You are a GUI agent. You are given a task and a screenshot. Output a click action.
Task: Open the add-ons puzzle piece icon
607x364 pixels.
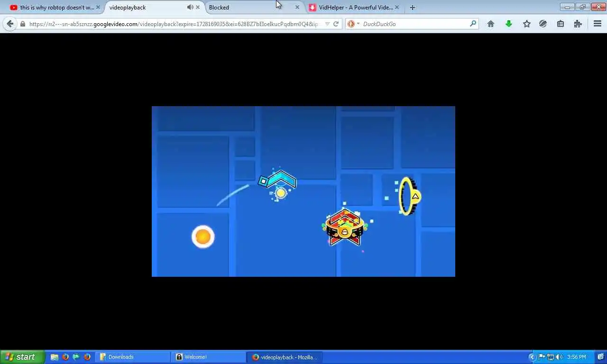tap(578, 24)
